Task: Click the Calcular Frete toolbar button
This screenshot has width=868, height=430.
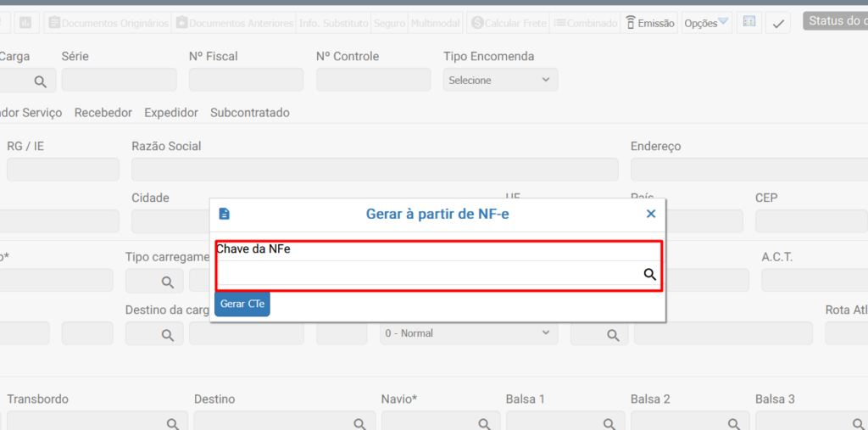Action: [x=507, y=23]
